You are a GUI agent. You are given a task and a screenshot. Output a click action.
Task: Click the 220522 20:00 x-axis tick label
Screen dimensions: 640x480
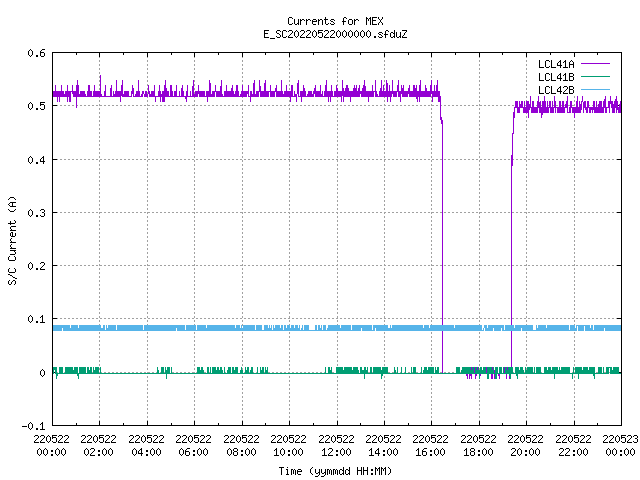[526, 445]
